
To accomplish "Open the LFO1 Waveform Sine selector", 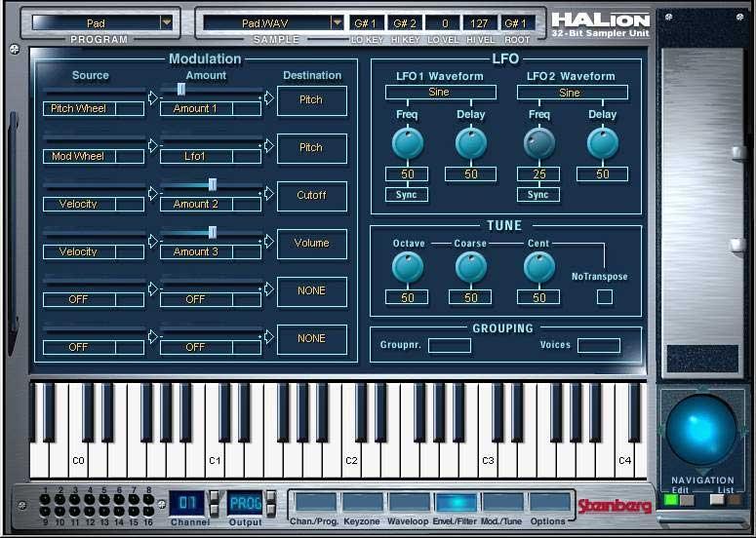I will coord(440,93).
